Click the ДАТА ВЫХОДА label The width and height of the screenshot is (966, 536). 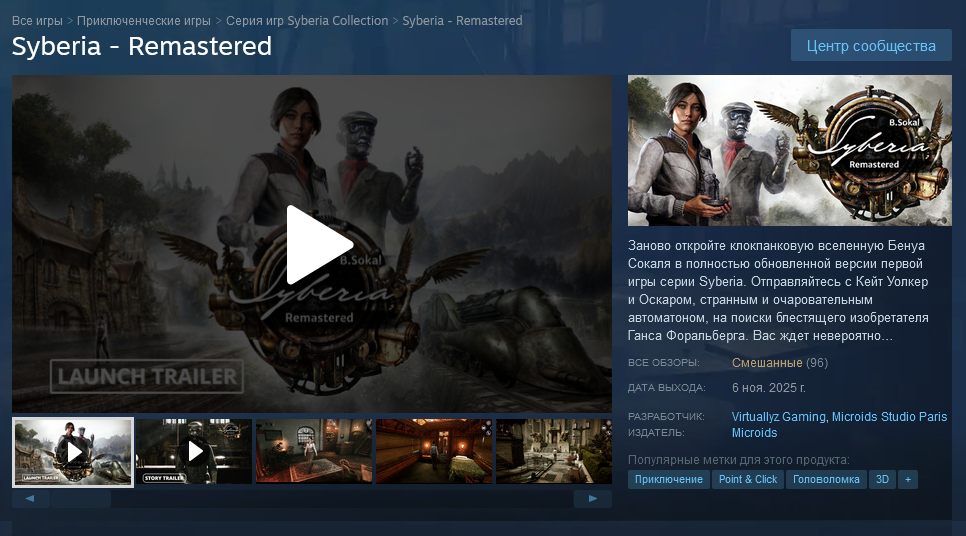[667, 388]
